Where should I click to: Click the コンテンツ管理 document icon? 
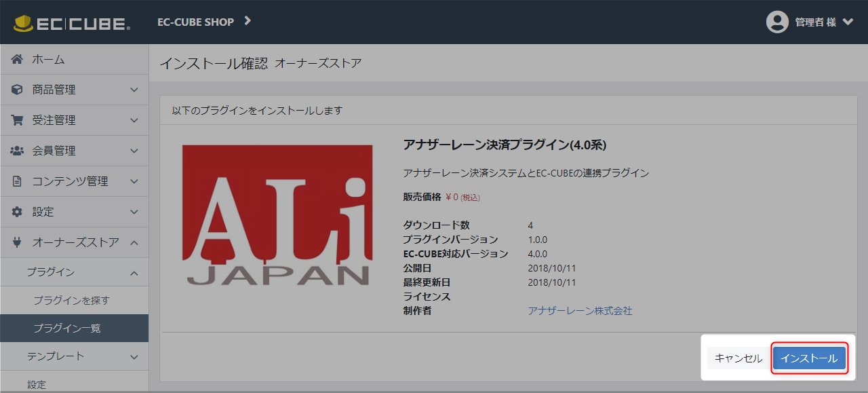click(x=18, y=181)
